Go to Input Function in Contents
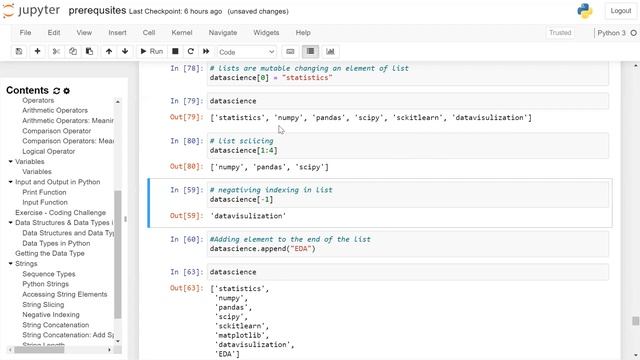This screenshot has width=640, height=360. 45,202
